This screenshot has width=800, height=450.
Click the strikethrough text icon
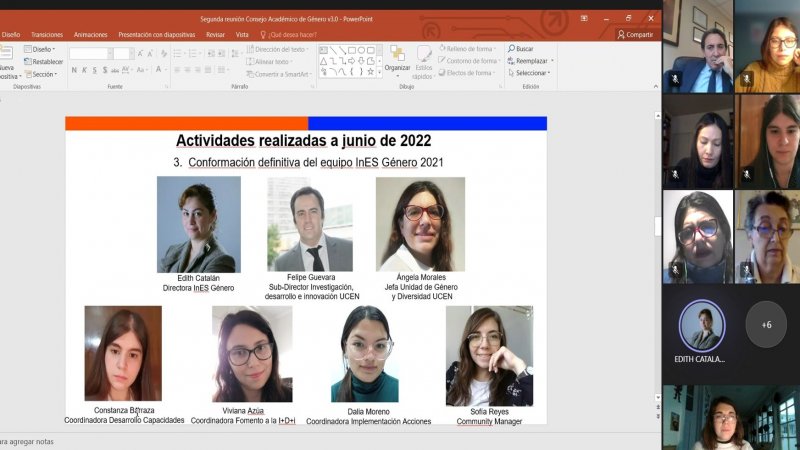coord(113,70)
